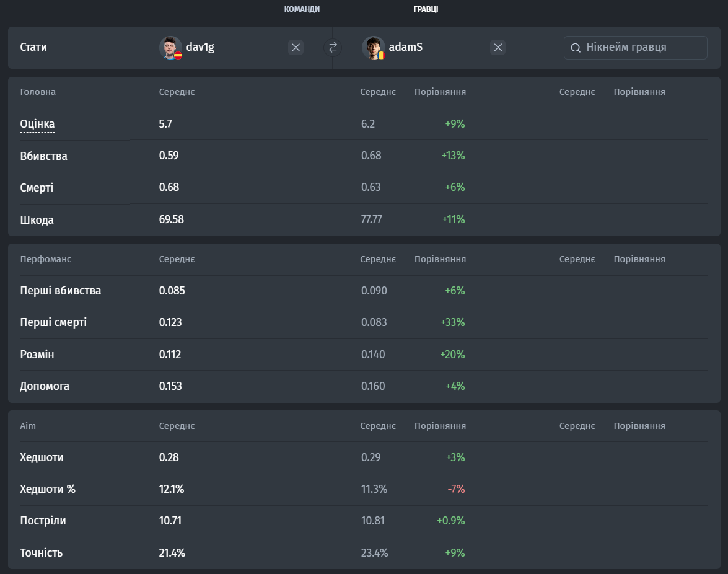Click dav1g's shots value 10.71
Image resolution: width=728 pixels, height=574 pixels.
[170, 521]
